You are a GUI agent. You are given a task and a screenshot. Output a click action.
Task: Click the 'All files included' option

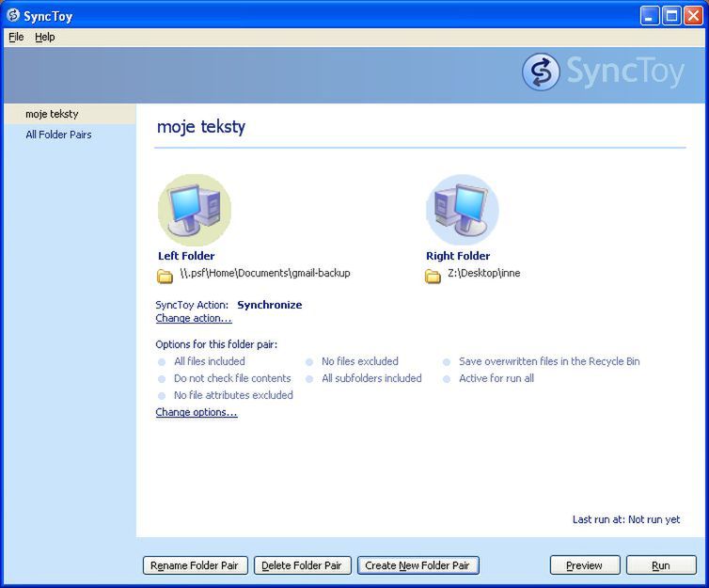pos(210,361)
